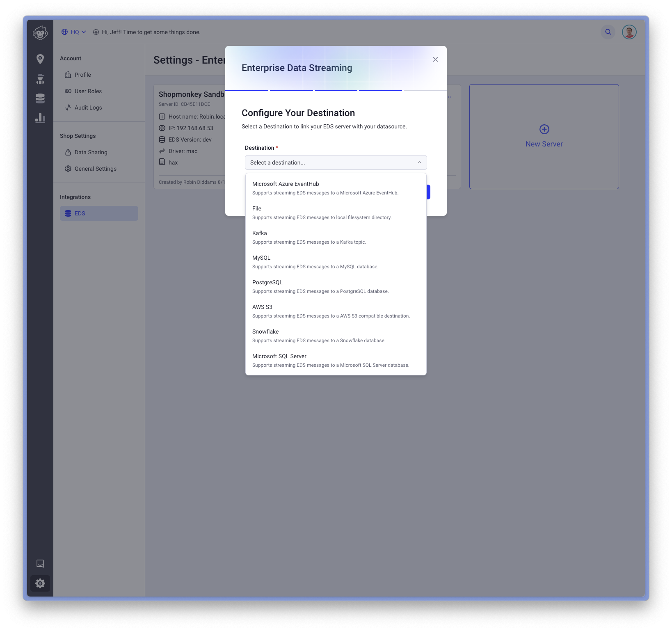Click the blue button edge behind dropdown

point(428,192)
